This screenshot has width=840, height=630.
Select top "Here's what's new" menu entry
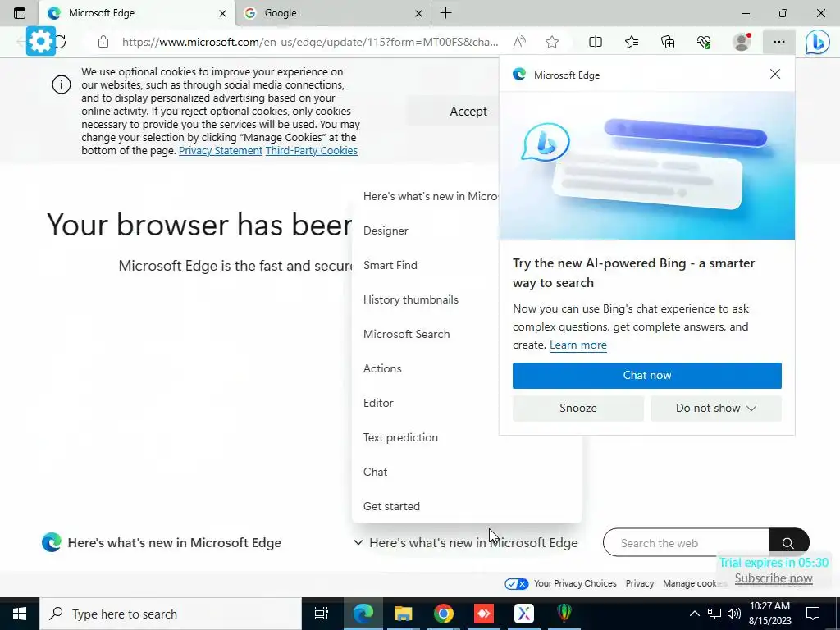point(431,196)
